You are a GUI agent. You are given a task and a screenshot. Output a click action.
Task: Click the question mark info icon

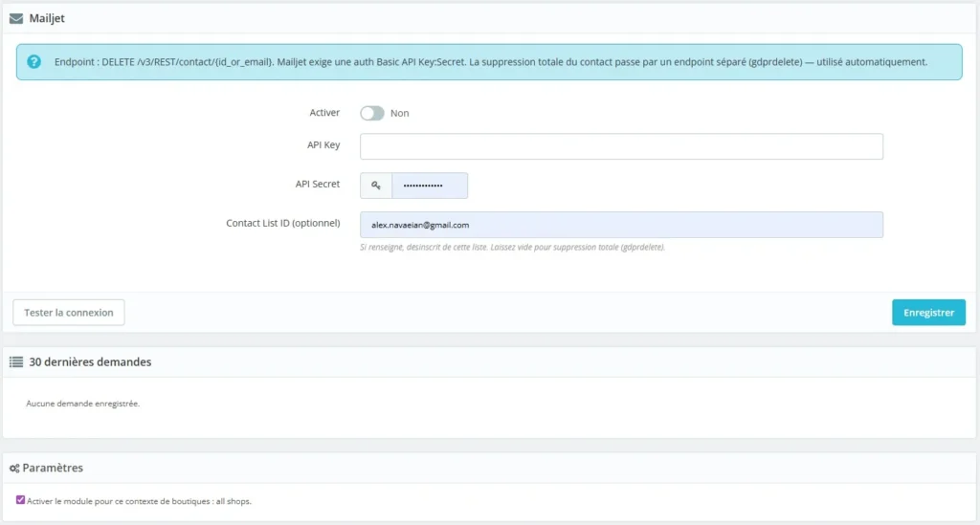tap(33, 62)
